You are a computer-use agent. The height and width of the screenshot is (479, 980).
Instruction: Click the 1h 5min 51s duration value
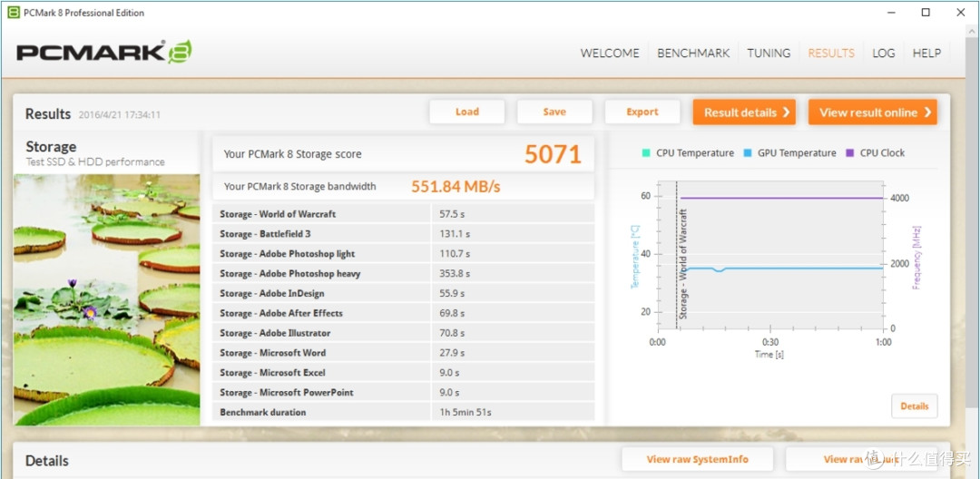465,412
